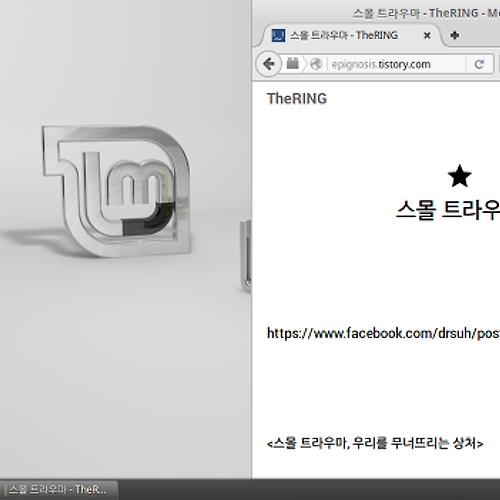
Task: Follow the facebook.com/drsuh post link
Action: 383,333
